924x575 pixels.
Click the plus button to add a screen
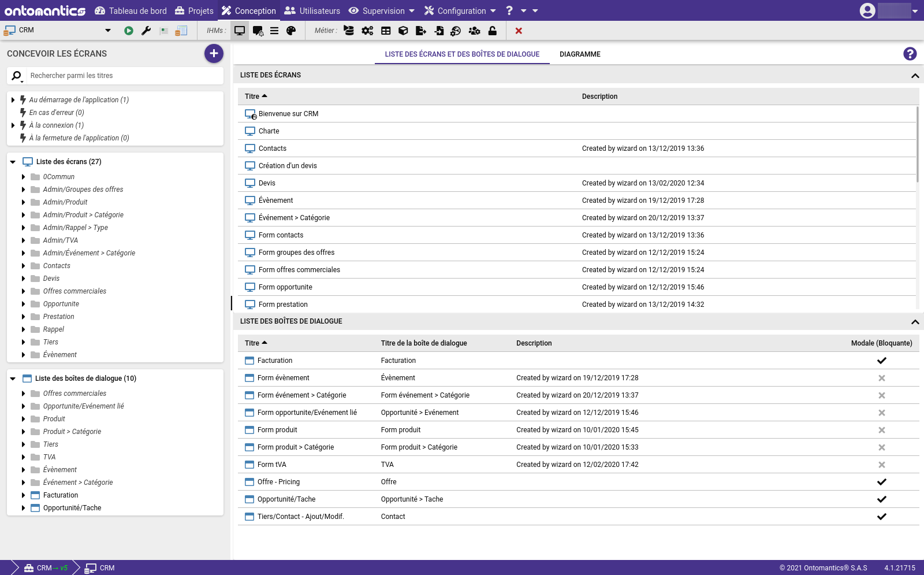pos(214,53)
